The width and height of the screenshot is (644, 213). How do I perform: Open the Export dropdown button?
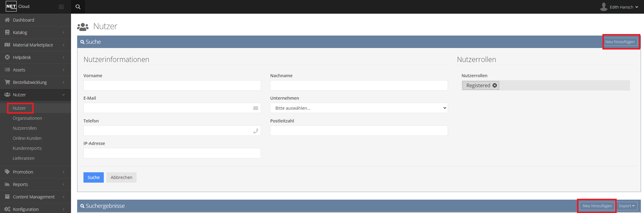point(627,206)
